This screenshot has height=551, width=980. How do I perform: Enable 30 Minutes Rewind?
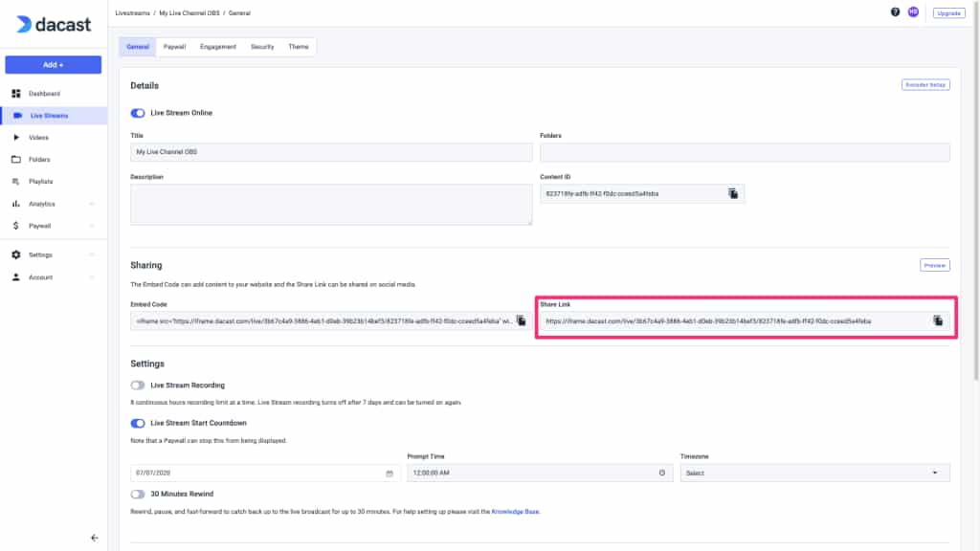point(138,495)
